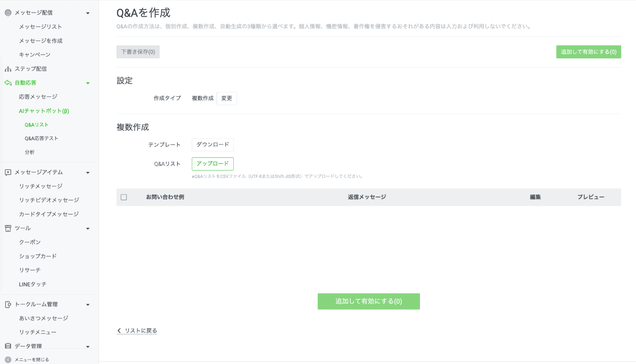Image resolution: width=636 pixels, height=364 pixels.
Task: Open データ管理 via the database icon
Action: 8,346
